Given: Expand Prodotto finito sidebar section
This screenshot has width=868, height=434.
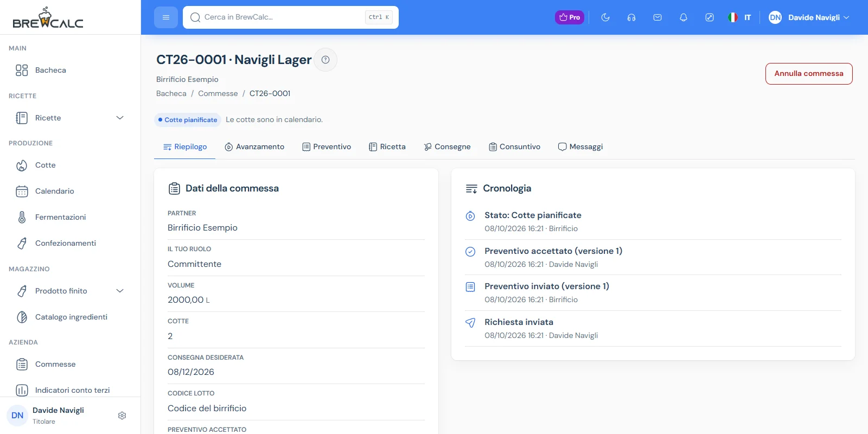Looking at the screenshot, I should (71, 291).
